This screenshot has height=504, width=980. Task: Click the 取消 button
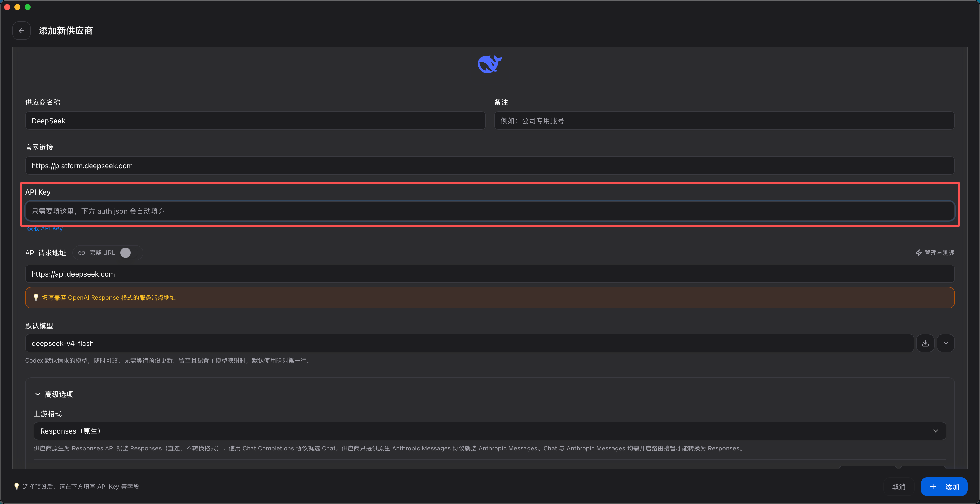[899, 486]
